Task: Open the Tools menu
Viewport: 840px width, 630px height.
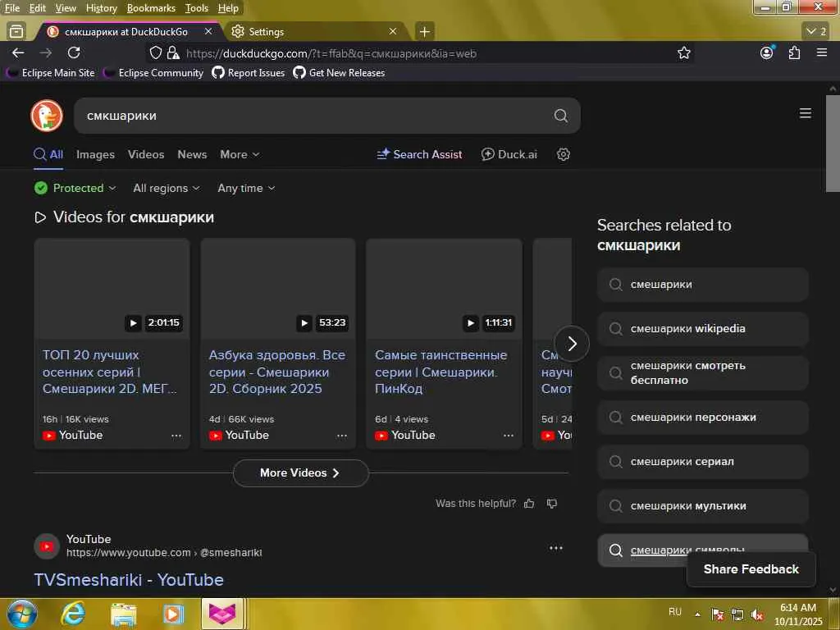Action: (x=197, y=8)
